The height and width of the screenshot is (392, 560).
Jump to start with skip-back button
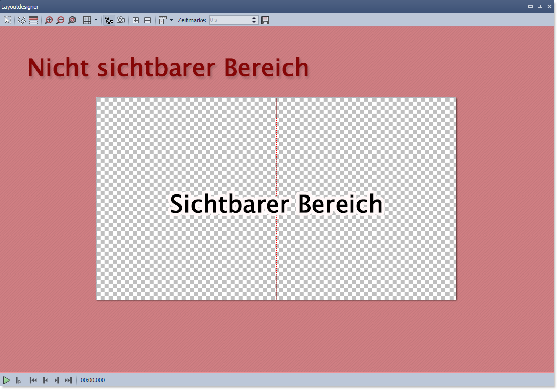pos(33,380)
